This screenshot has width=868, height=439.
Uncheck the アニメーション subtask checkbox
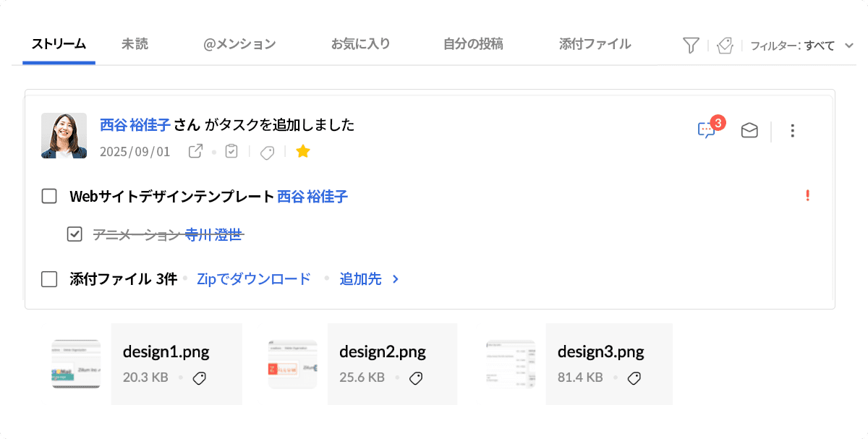click(75, 234)
